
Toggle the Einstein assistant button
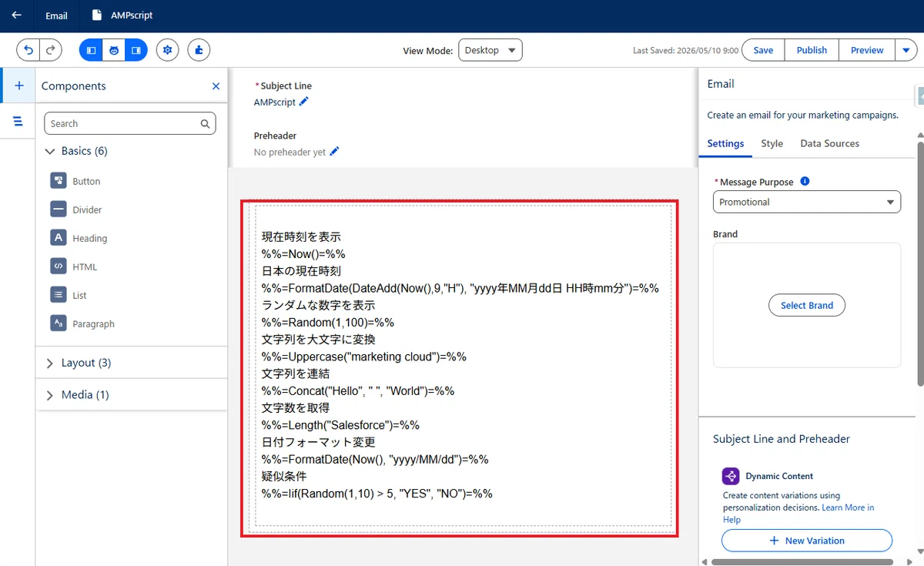114,50
